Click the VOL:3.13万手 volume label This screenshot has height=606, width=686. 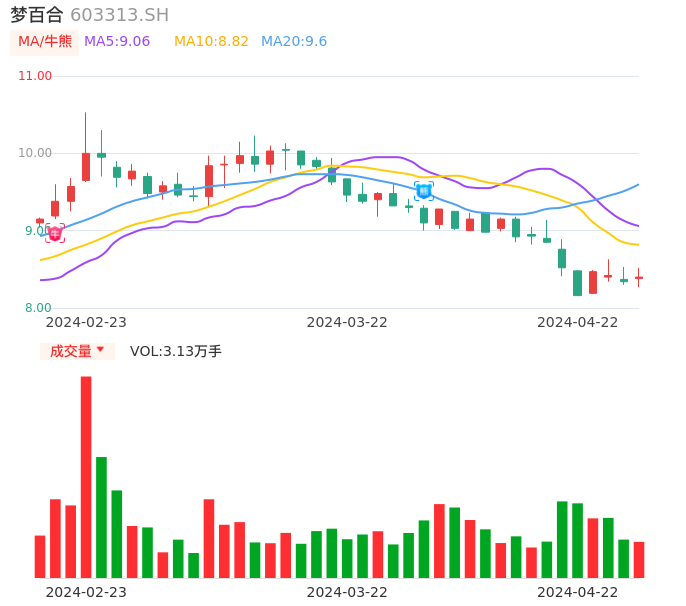(x=176, y=351)
